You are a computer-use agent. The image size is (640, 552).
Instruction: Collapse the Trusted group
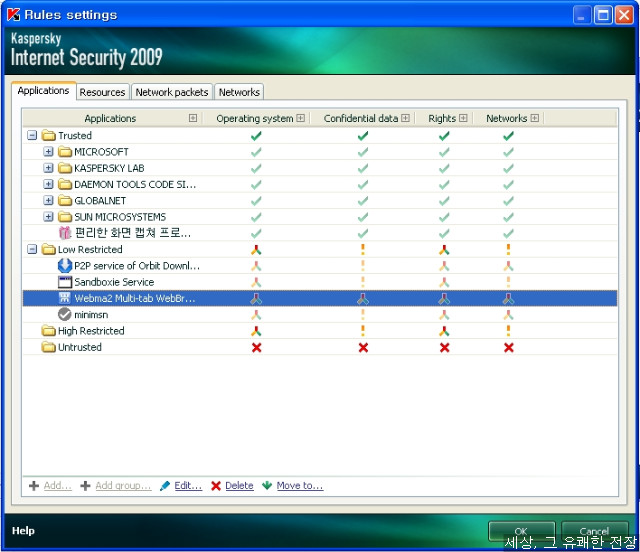tap(32, 135)
